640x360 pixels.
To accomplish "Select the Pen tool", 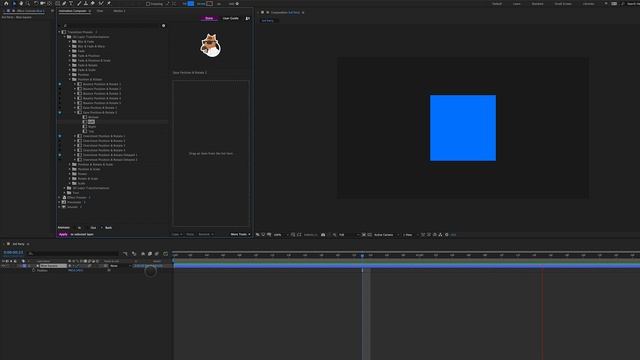I will coord(64,3).
